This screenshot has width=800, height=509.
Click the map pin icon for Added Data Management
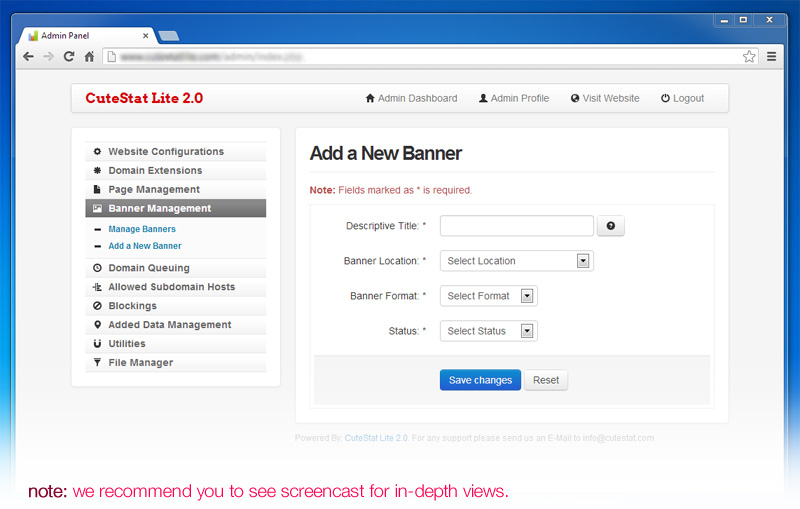[97, 324]
